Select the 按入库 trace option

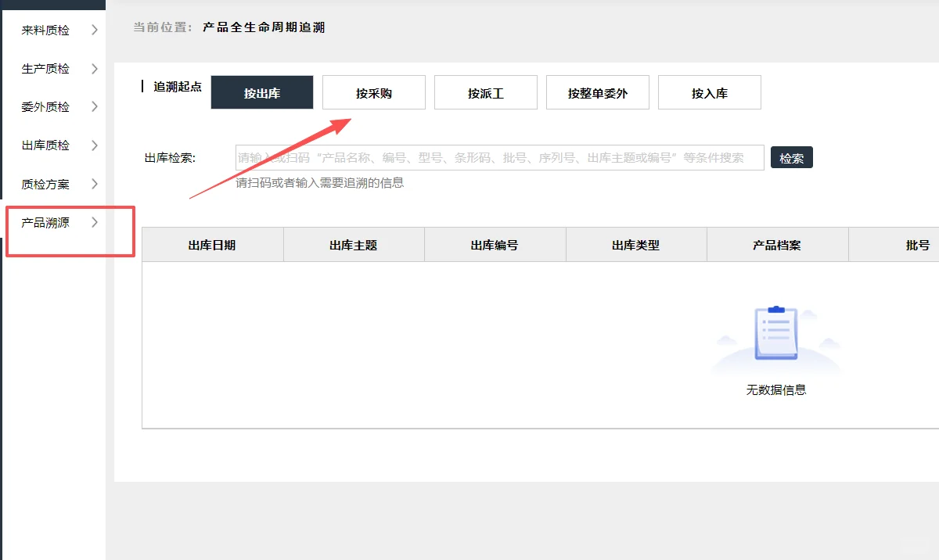(x=709, y=92)
